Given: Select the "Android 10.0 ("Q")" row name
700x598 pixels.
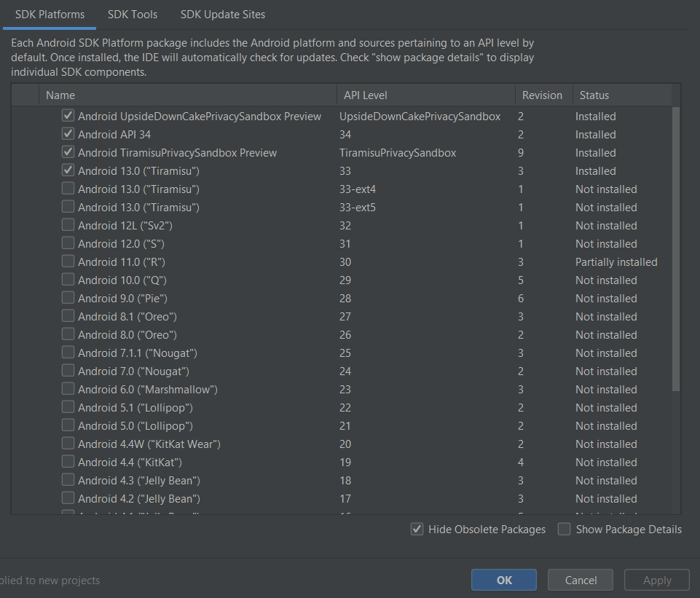Looking at the screenshot, I should [x=122, y=280].
